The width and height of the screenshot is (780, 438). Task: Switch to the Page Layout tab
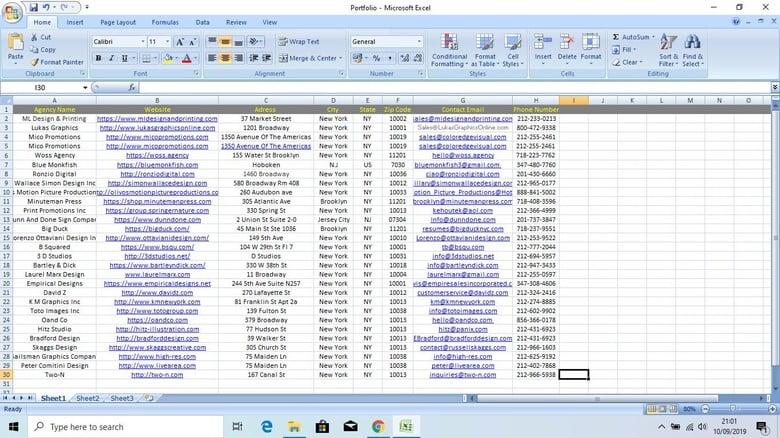point(118,22)
